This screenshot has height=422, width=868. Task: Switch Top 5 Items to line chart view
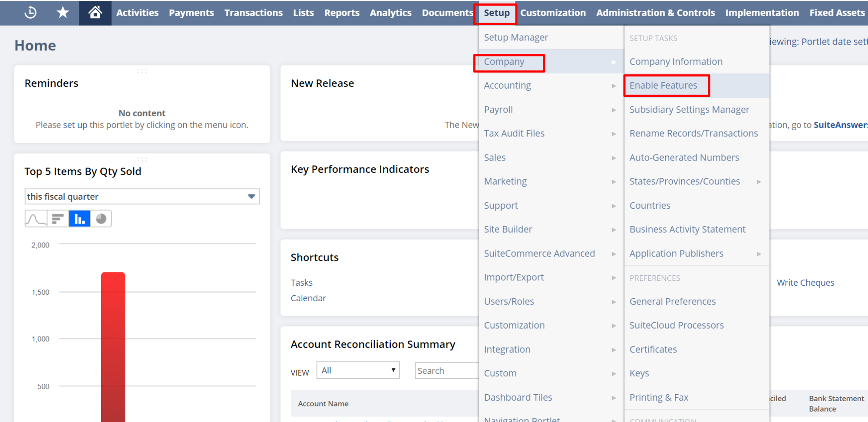(36, 218)
